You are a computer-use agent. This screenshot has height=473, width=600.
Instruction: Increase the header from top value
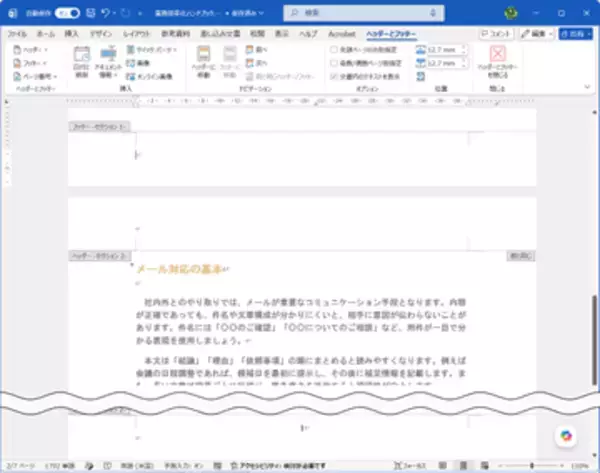click(464, 47)
